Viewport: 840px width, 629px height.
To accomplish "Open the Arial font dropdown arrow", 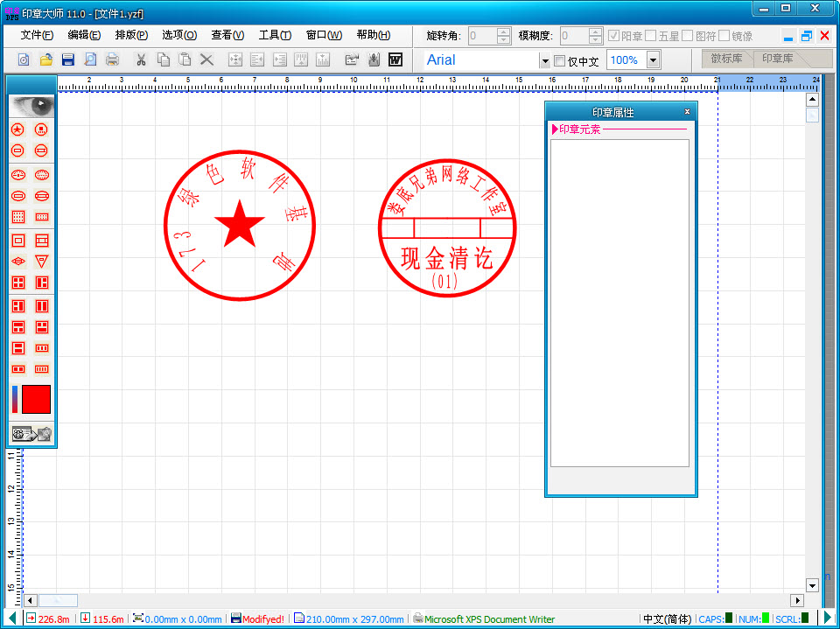I will coord(545,61).
